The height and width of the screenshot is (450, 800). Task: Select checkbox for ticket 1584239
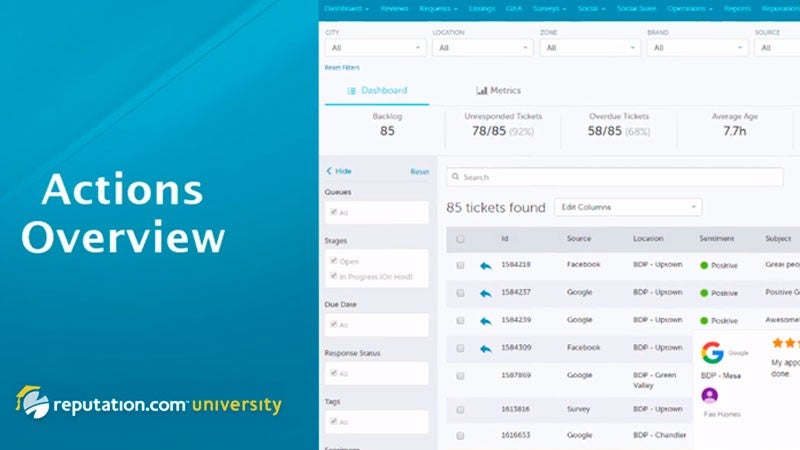click(460, 320)
